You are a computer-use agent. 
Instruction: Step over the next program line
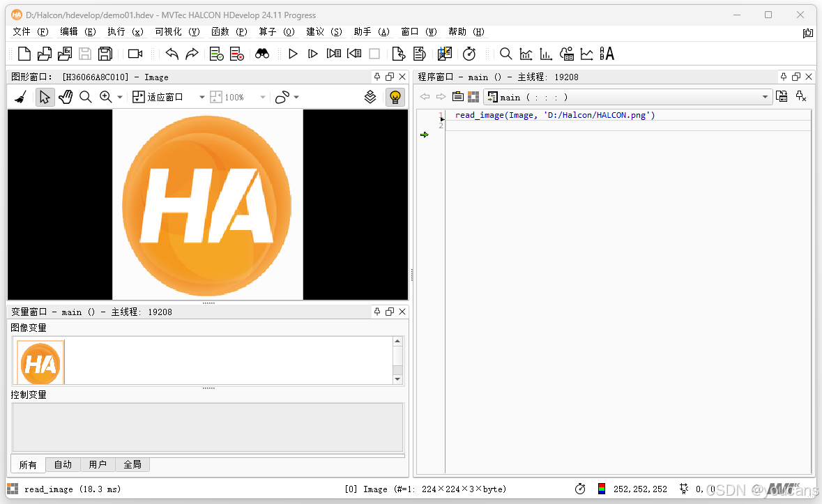pyautogui.click(x=313, y=54)
